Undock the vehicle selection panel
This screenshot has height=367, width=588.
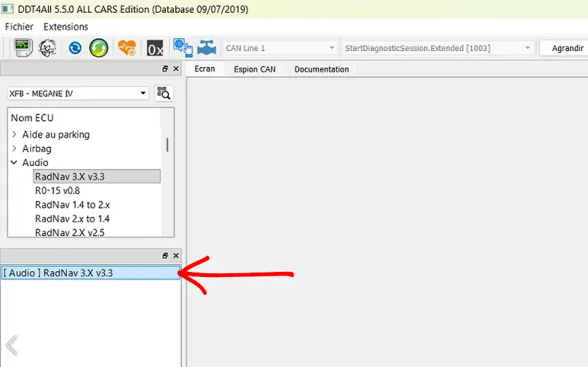click(165, 69)
